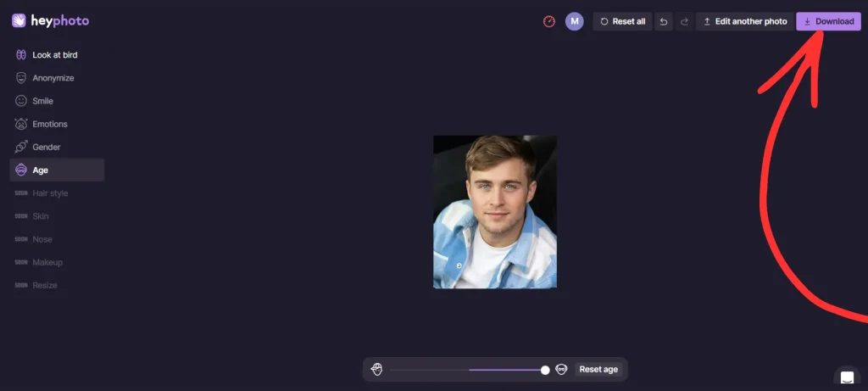
Task: Click the Makeup coming-soon item
Action: click(x=39, y=262)
